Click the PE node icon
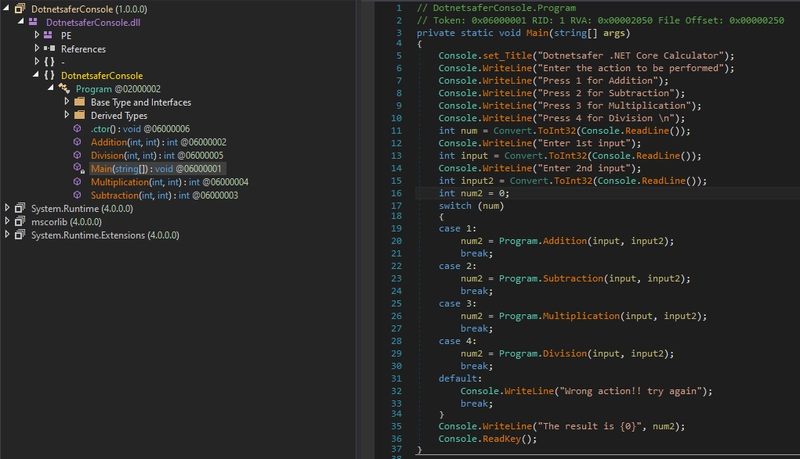This screenshot has height=459, width=800. [48, 35]
